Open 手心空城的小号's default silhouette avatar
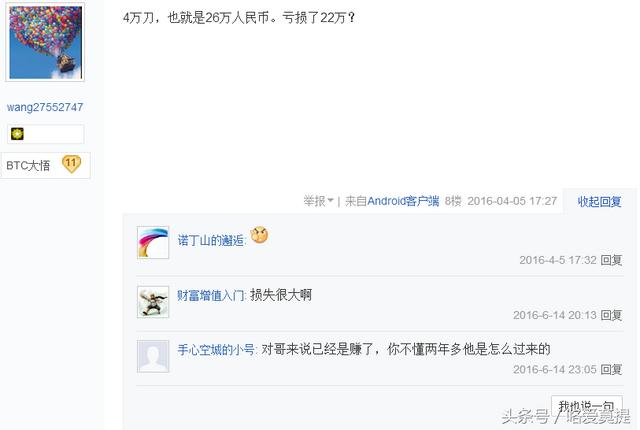 (x=153, y=356)
